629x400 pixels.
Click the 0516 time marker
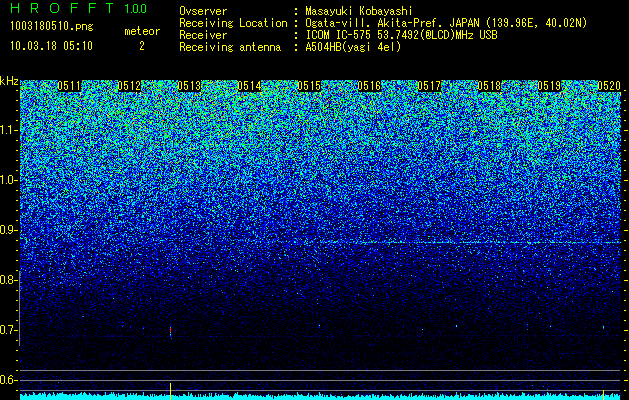[369, 86]
